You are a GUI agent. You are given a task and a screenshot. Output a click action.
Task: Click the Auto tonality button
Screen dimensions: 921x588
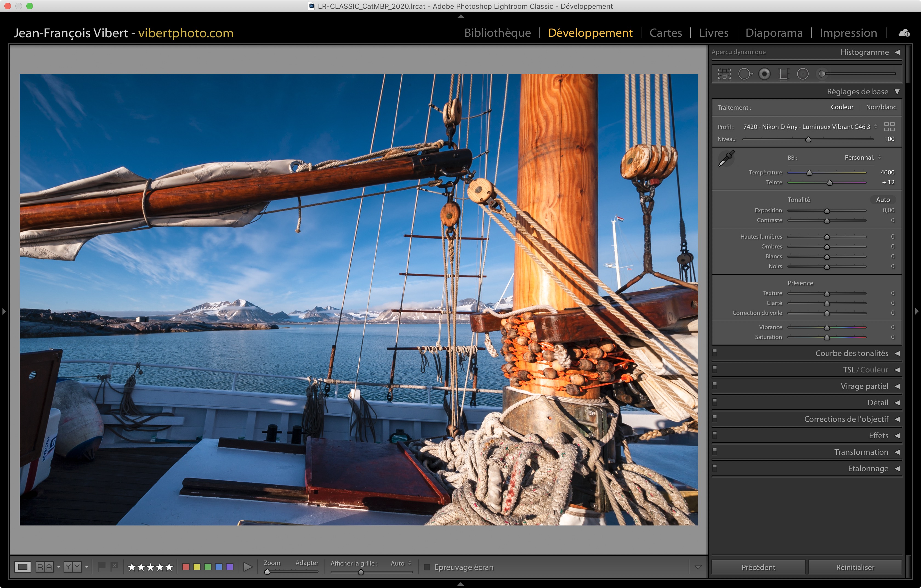[883, 200]
